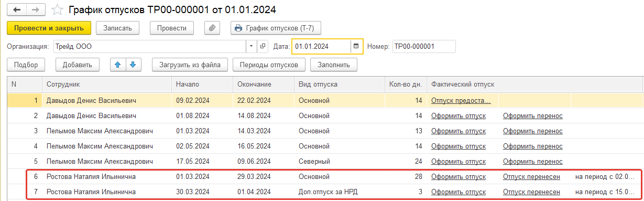Click Оформить перенос link in Северный row
This screenshot has width=644, height=201.
(533, 161)
